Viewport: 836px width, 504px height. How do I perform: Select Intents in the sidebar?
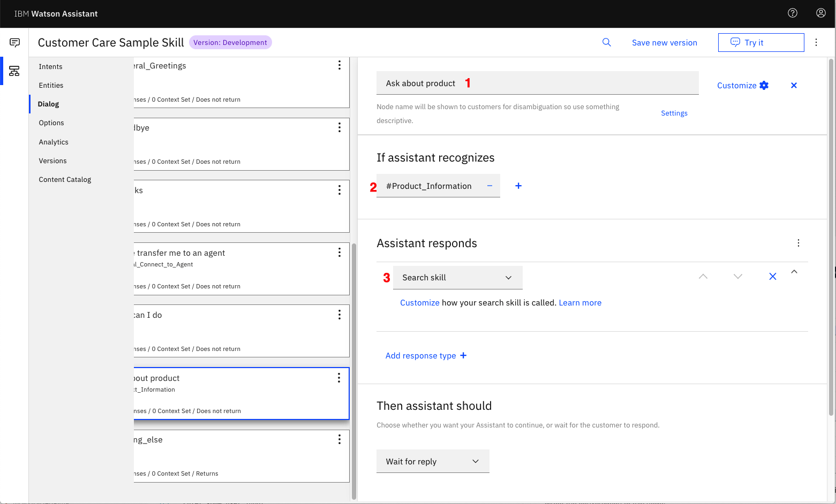[x=50, y=66]
